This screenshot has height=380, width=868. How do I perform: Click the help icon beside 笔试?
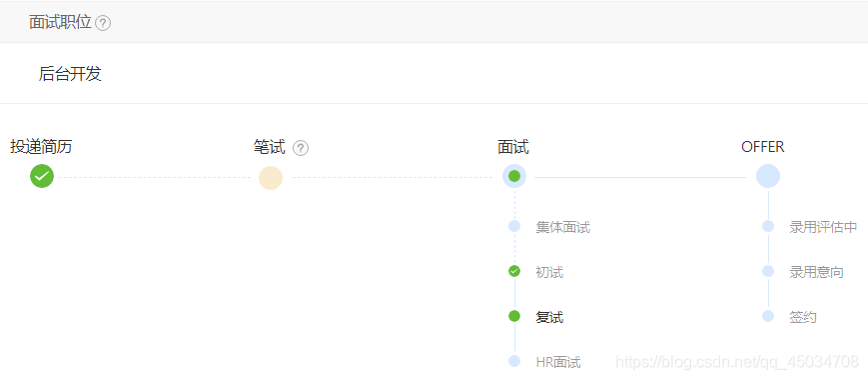[301, 148]
